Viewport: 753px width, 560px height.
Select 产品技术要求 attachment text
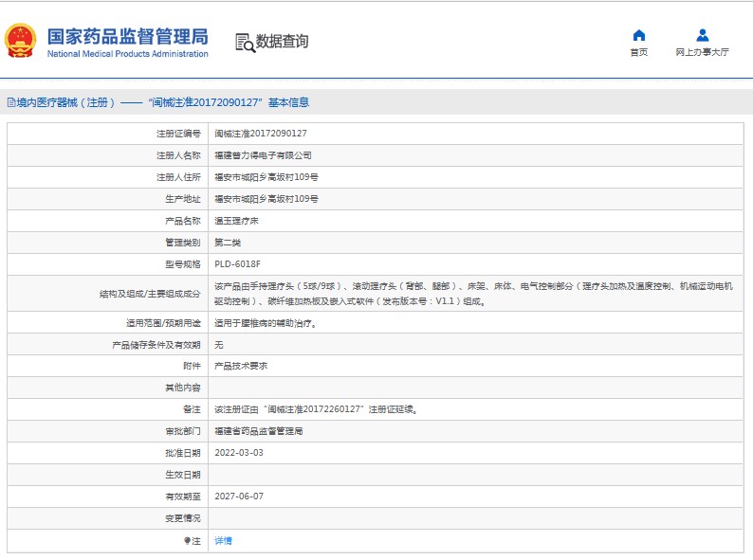tap(241, 366)
